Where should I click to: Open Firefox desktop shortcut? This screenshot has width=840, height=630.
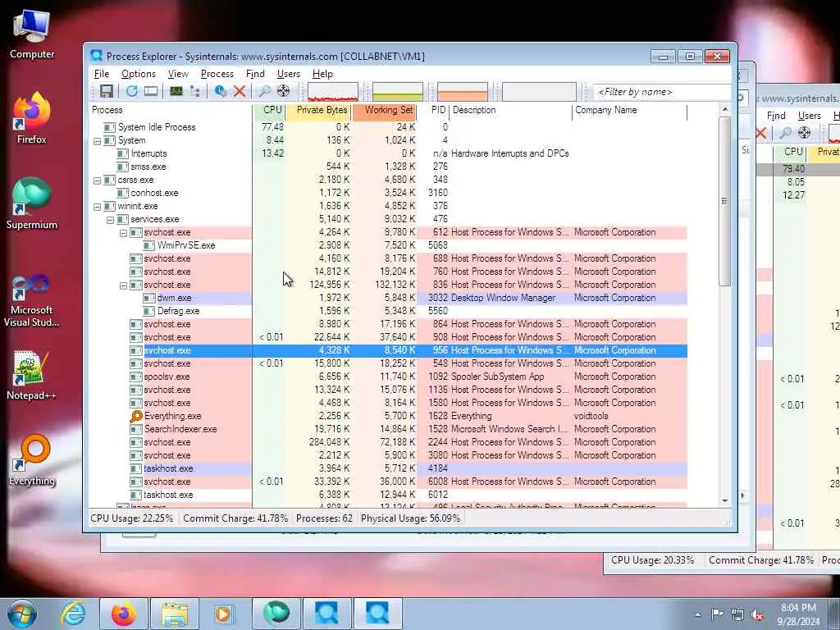pos(32,118)
